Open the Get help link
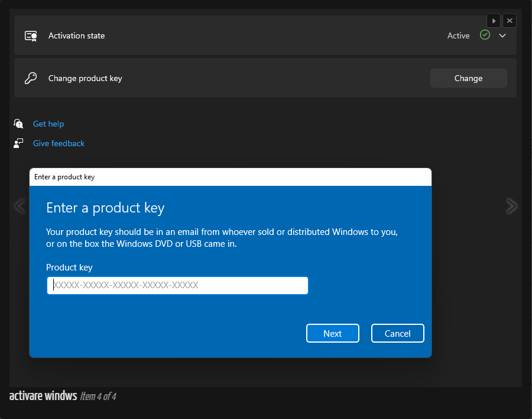The height and width of the screenshot is (419, 532). click(x=48, y=124)
